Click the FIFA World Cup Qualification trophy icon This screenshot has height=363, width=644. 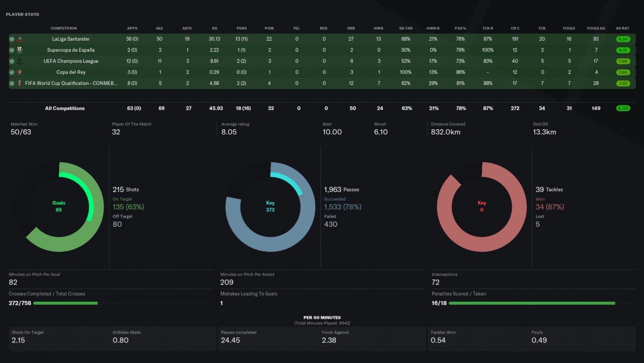point(20,83)
